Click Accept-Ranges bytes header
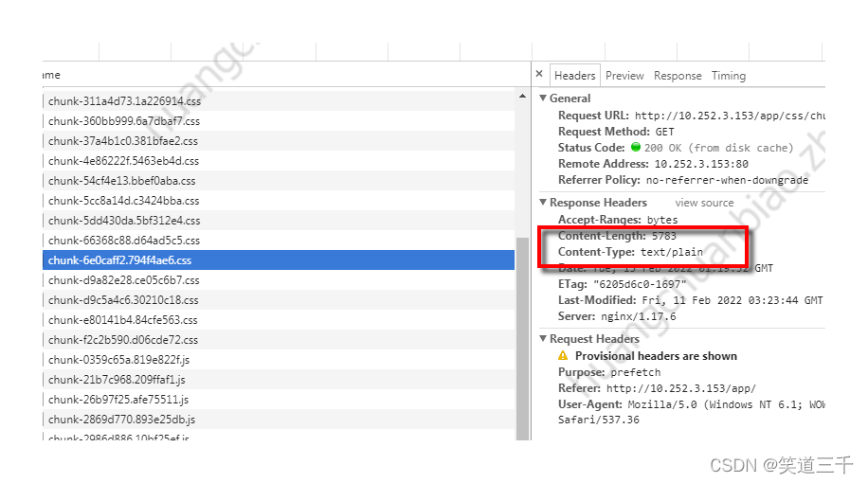Viewport: 868px width, 483px height. coord(618,220)
